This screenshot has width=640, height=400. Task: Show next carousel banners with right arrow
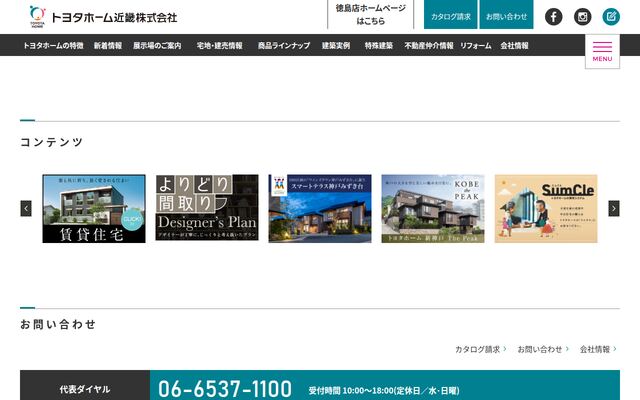click(613, 209)
